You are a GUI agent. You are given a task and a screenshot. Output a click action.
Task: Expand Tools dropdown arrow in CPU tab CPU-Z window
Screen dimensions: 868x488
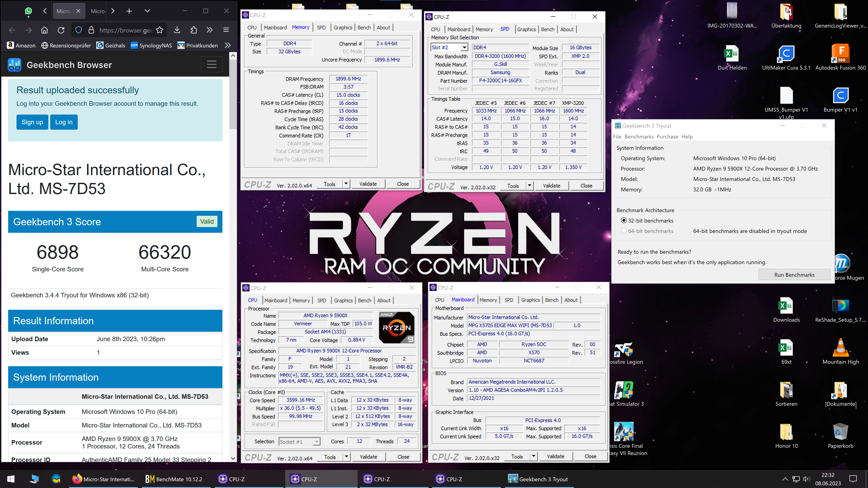tap(346, 457)
